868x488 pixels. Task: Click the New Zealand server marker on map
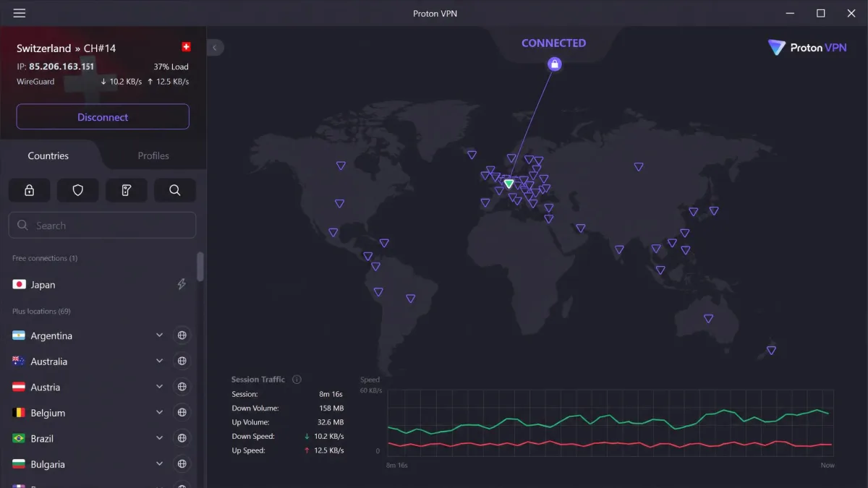tap(771, 350)
